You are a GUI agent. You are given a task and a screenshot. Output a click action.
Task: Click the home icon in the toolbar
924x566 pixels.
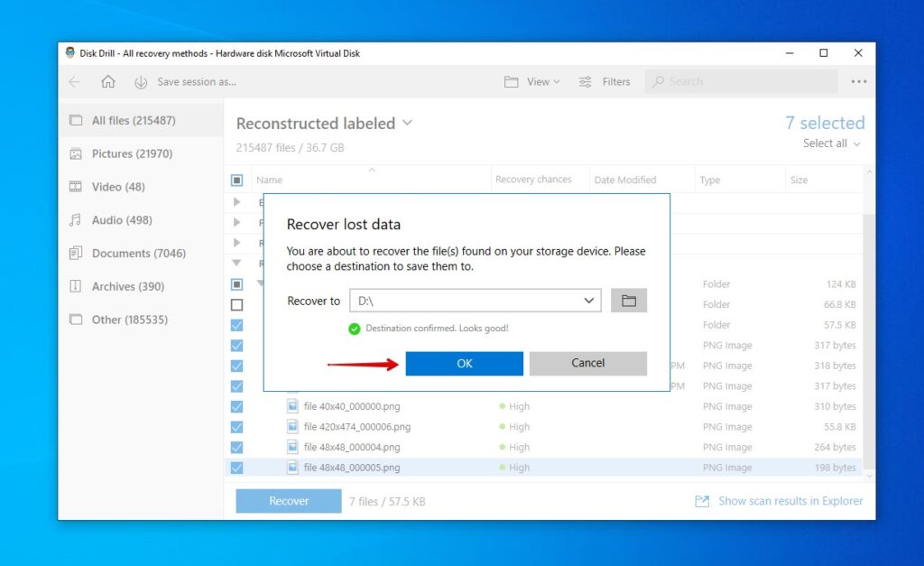[106, 81]
